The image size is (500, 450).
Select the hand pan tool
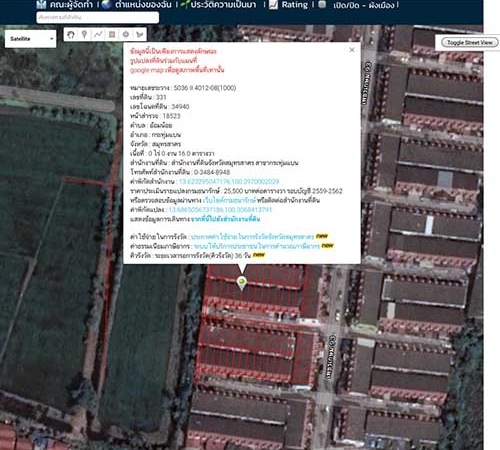point(71,34)
